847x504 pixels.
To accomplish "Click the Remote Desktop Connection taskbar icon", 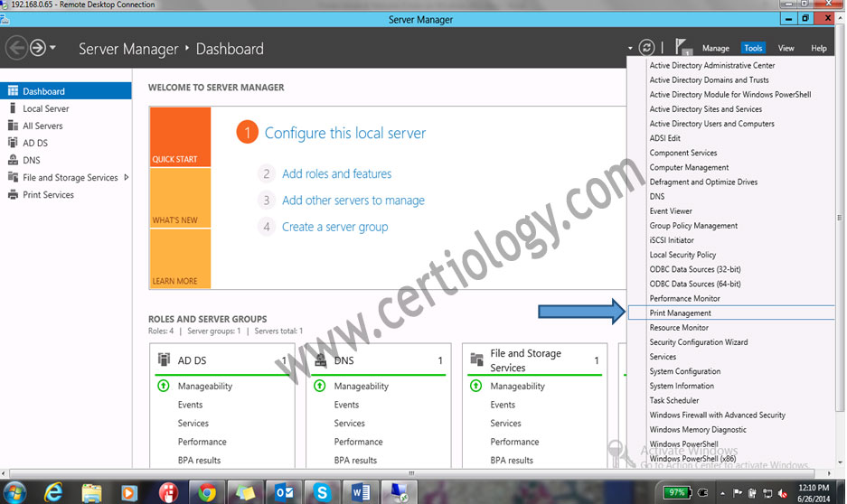I will 400,492.
